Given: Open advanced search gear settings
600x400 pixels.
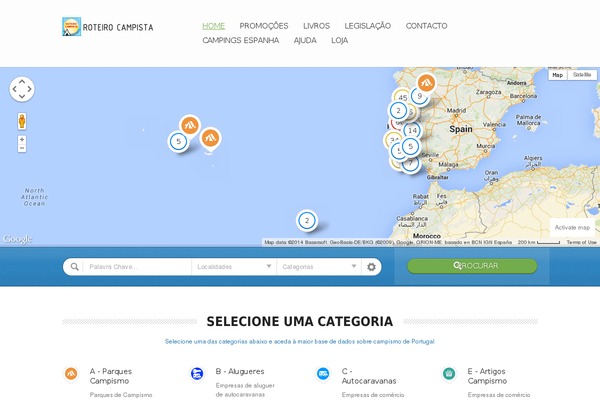Looking at the screenshot, I should [371, 267].
